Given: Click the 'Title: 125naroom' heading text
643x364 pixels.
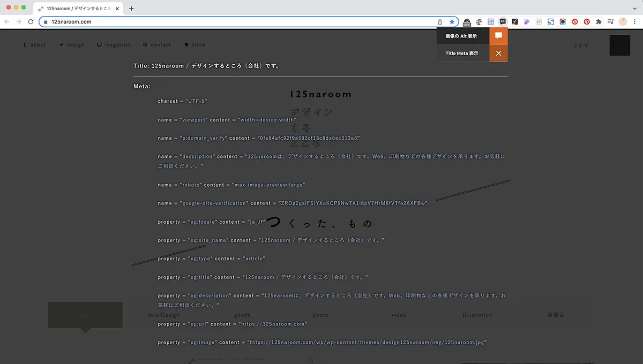Looking at the screenshot, I should (x=207, y=66).
